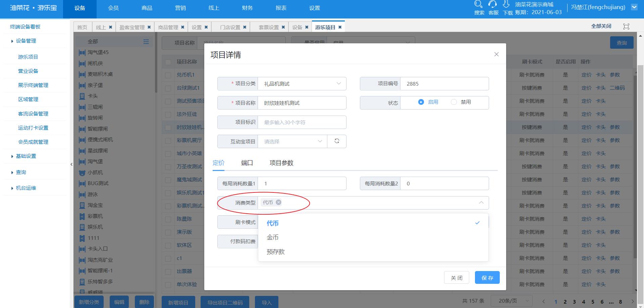Select 禁用 status radio button
This screenshot has height=308, width=644.
point(454,102)
